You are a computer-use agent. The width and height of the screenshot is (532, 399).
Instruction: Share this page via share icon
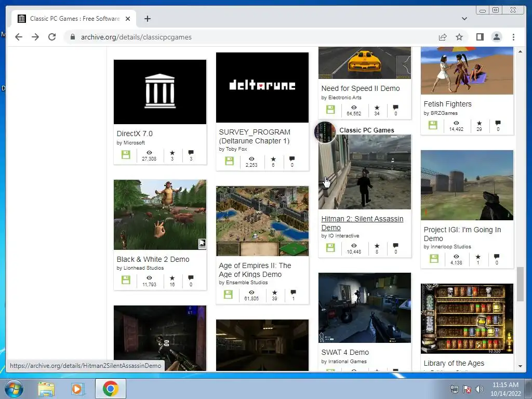pyautogui.click(x=443, y=37)
